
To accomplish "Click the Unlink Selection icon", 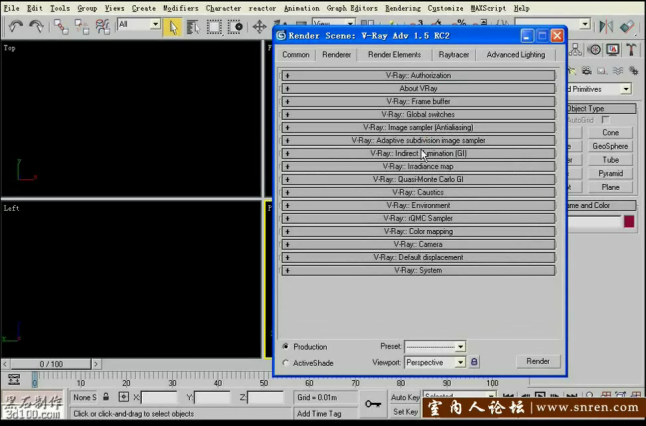I will 82,27.
